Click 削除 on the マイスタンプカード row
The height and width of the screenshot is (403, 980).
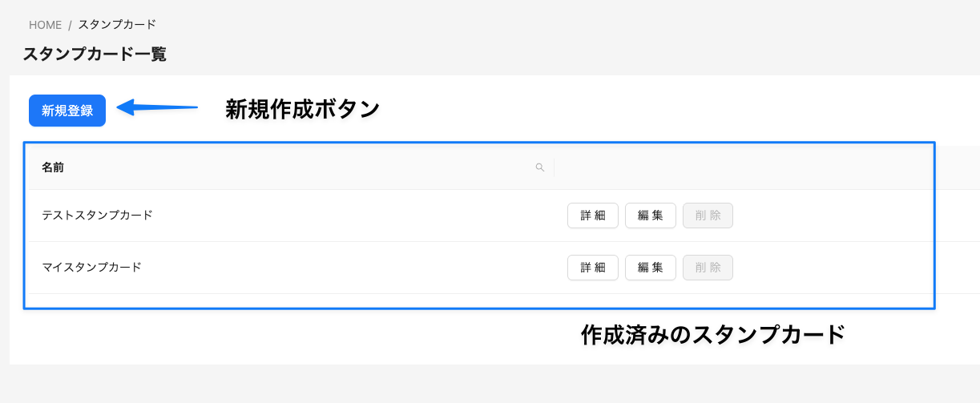click(x=708, y=268)
